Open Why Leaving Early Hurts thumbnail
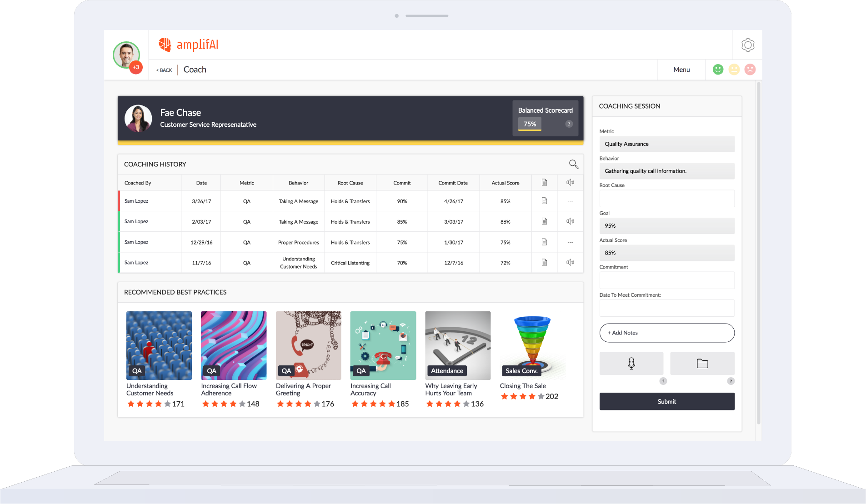The height and width of the screenshot is (504, 866). pyautogui.click(x=458, y=345)
